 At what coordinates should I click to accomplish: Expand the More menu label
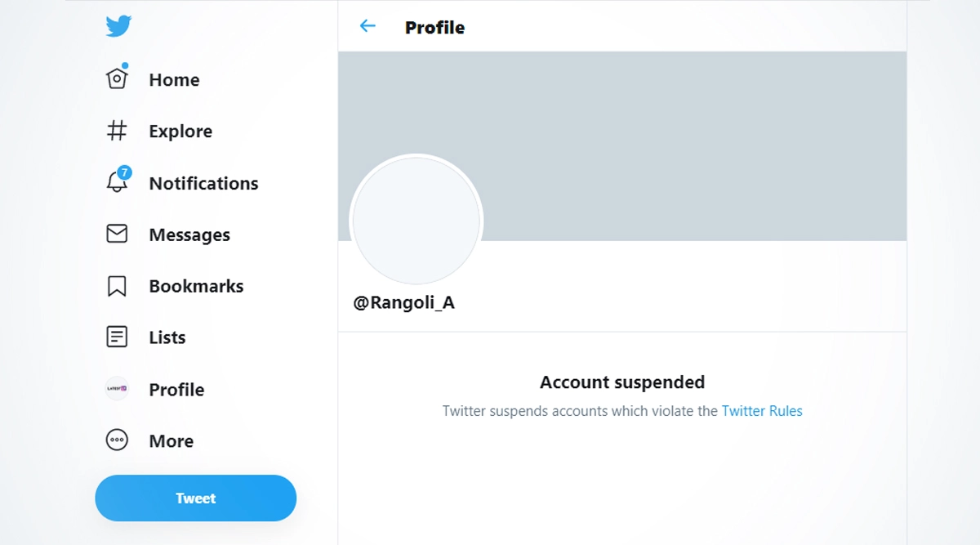(171, 441)
